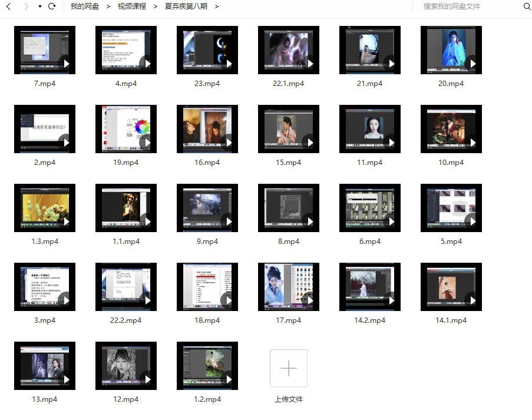Click the search magnifier icon
The width and height of the screenshot is (532, 420).
(x=527, y=6)
